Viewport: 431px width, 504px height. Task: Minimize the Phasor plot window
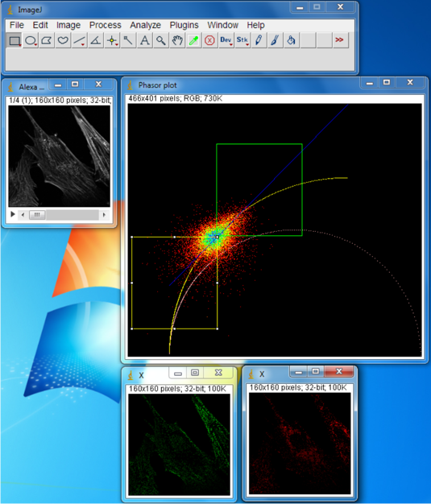[370, 83]
